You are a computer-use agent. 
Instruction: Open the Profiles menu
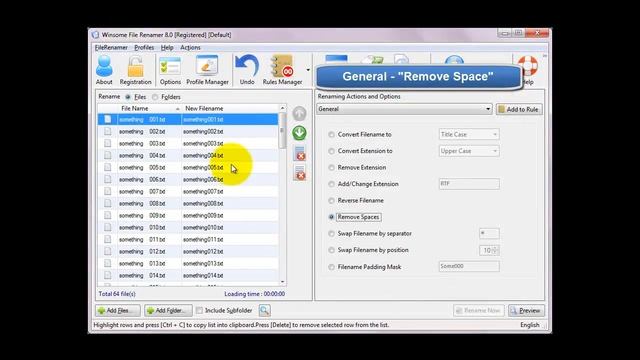(x=144, y=47)
